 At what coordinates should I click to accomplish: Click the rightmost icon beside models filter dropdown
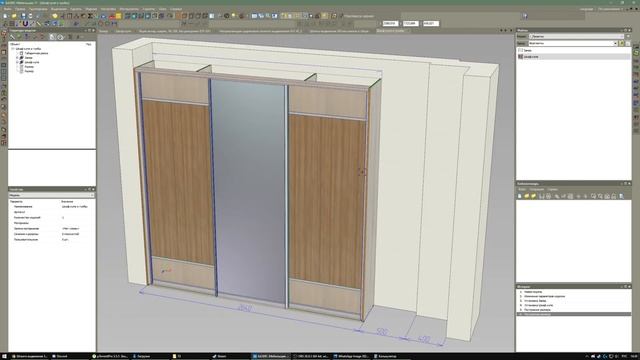pyautogui.click(x=628, y=43)
